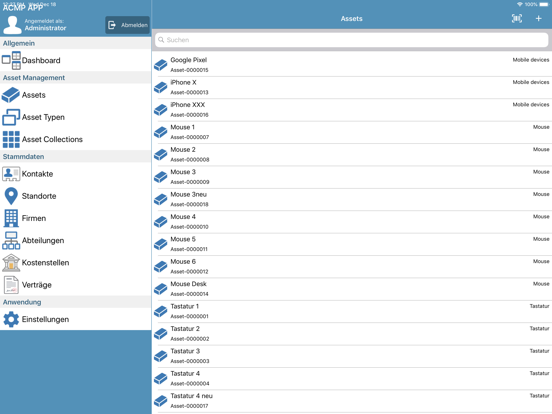
Task: Select the Mouse 2 asset cube icon
Action: tap(161, 155)
